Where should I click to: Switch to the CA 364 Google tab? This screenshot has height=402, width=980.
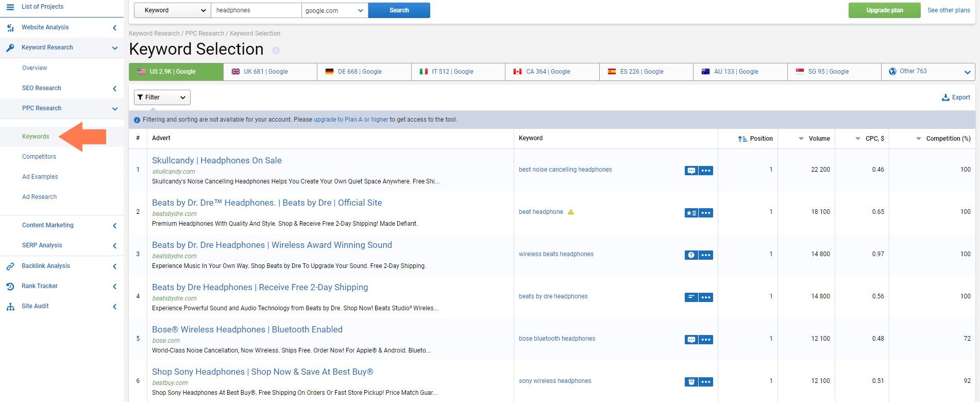pos(552,72)
